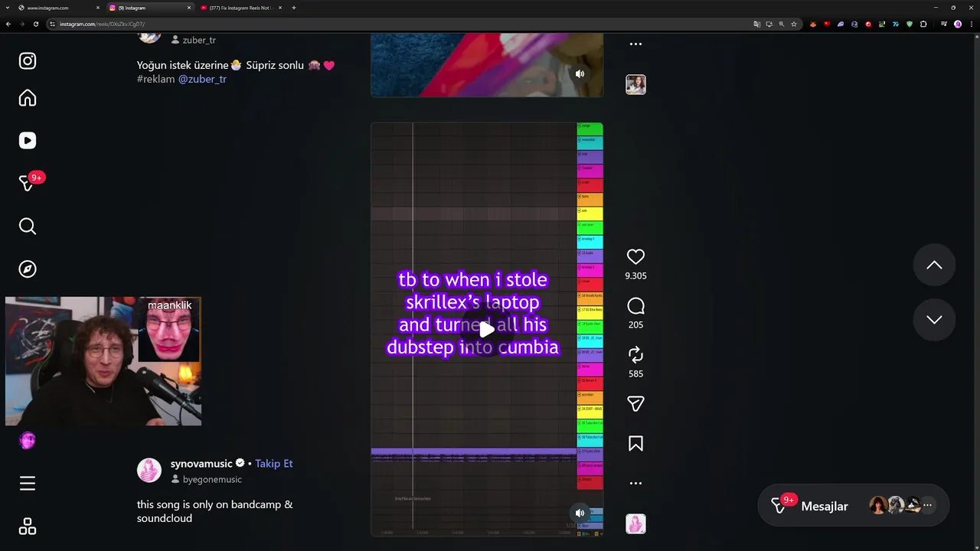
Task: Open the green shield extension
Action: [910, 24]
